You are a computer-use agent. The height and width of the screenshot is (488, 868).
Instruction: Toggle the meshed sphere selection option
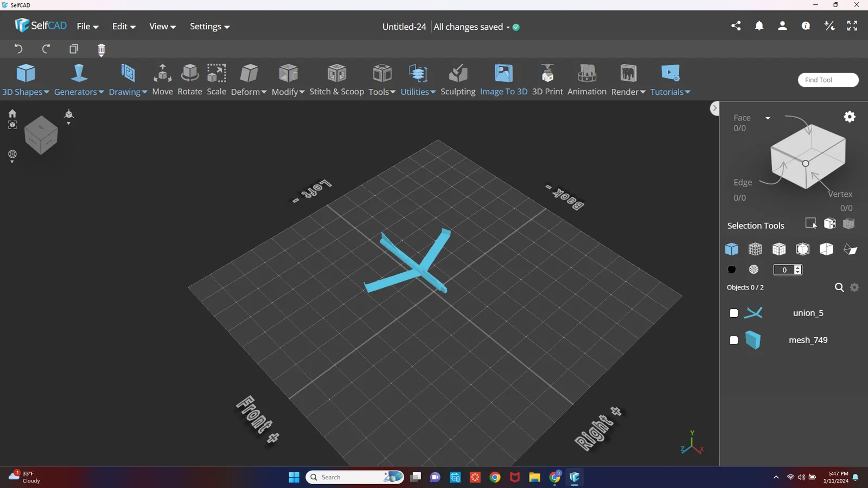coord(754,269)
